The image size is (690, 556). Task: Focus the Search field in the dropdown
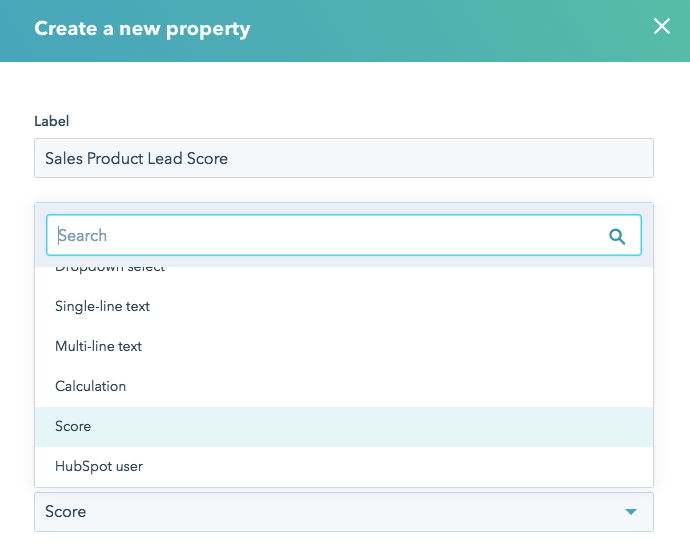pyautogui.click(x=344, y=235)
